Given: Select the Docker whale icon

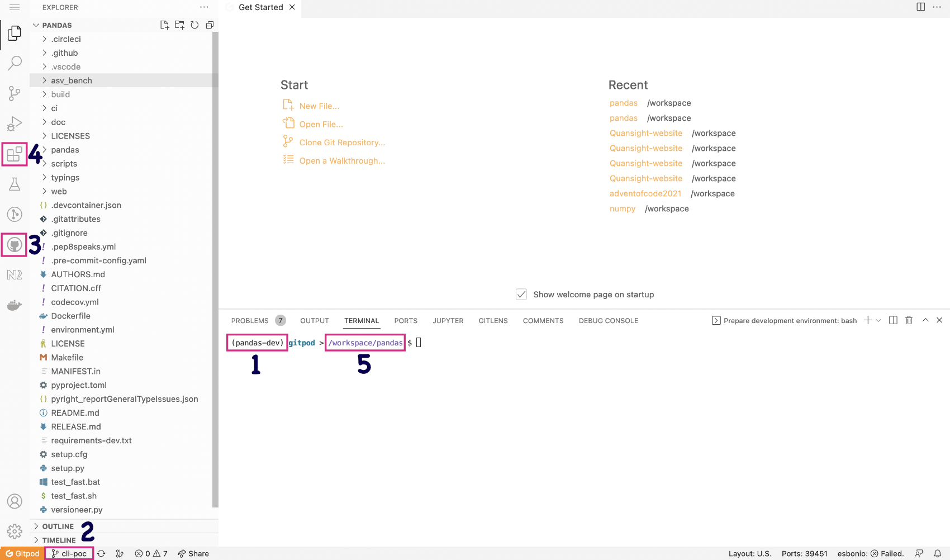Looking at the screenshot, I should (x=15, y=305).
